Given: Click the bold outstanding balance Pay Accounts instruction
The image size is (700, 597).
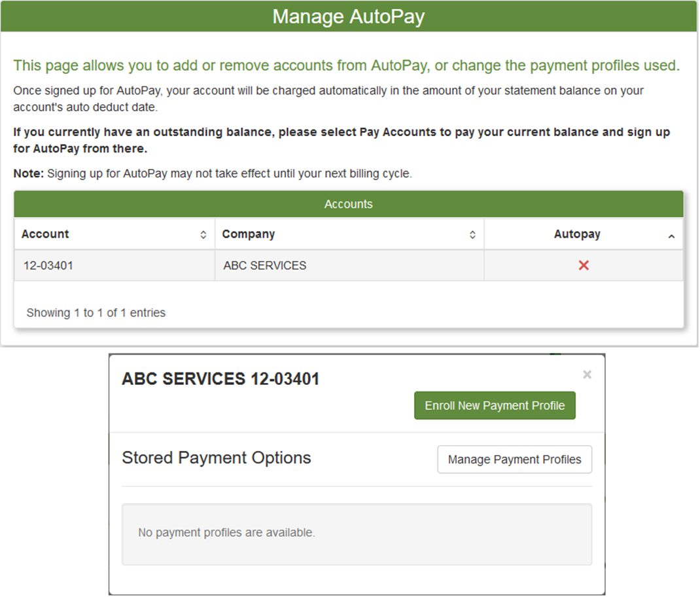Looking at the screenshot, I should tap(341, 140).
